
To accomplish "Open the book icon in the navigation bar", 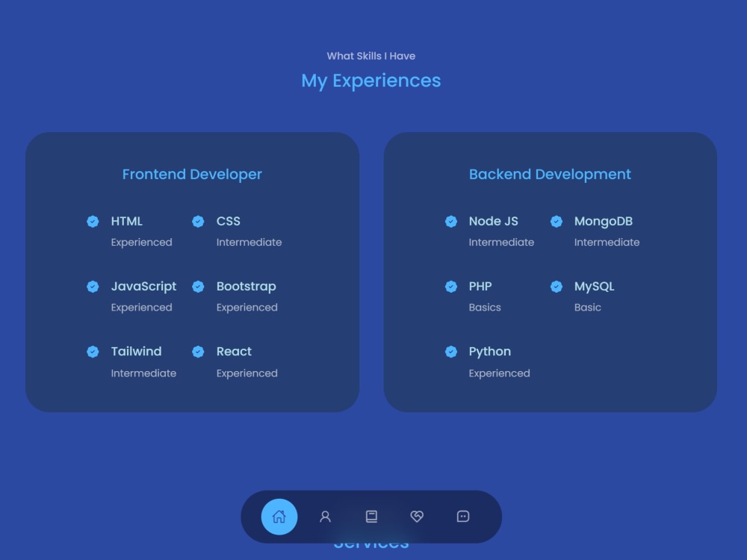I will pos(371,516).
